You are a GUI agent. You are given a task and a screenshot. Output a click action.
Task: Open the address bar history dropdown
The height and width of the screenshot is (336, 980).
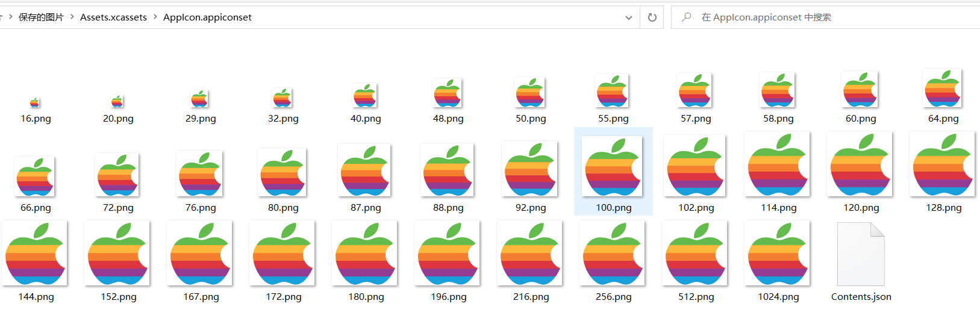pos(629,17)
